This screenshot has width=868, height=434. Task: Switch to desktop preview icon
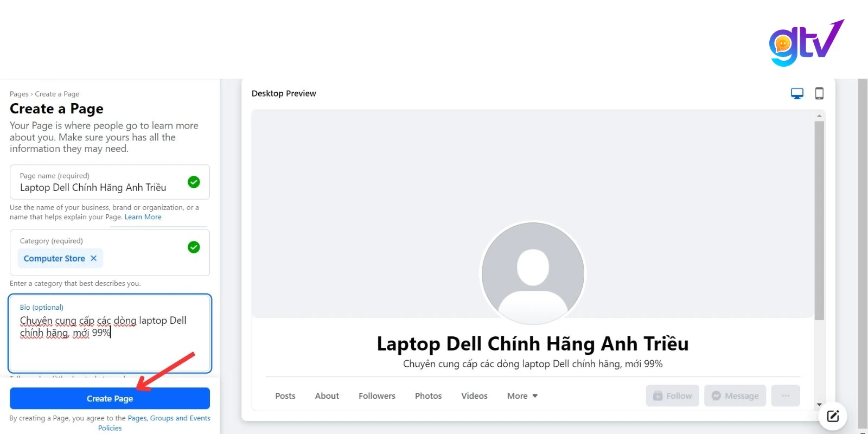(x=797, y=93)
